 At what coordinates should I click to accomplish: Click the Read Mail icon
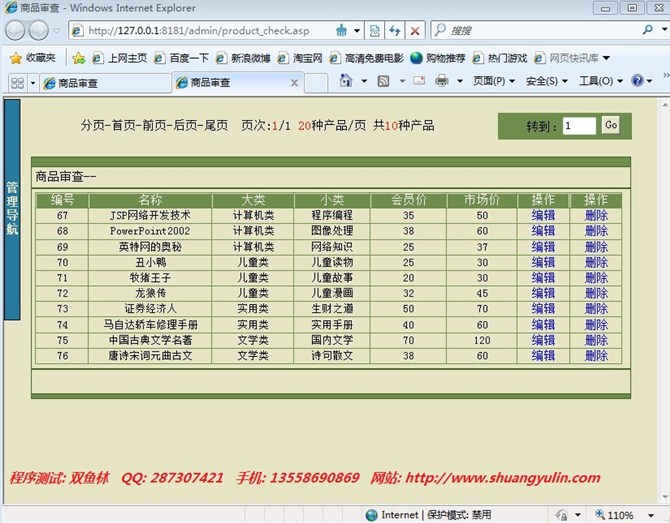419,80
